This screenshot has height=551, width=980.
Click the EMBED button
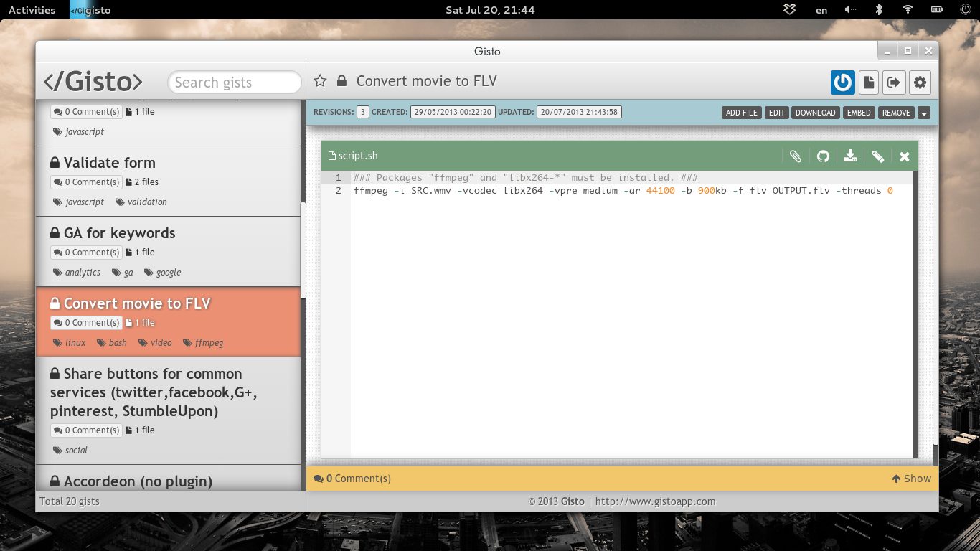coord(859,113)
